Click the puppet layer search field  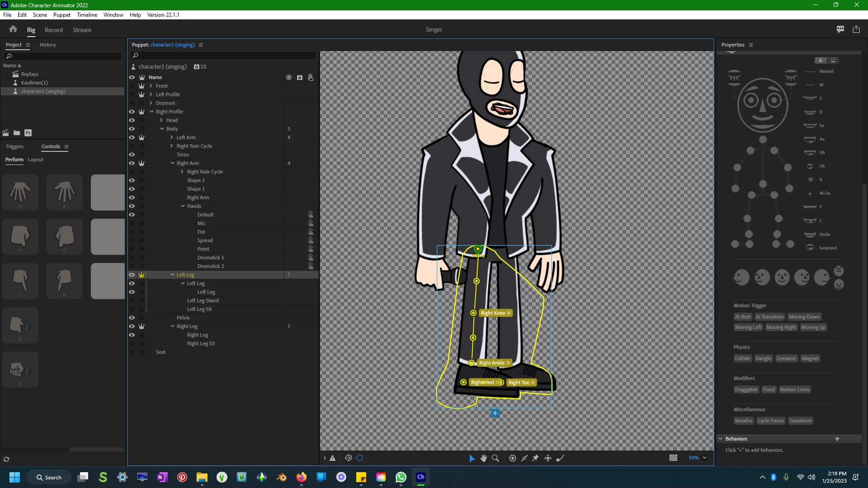(224, 56)
